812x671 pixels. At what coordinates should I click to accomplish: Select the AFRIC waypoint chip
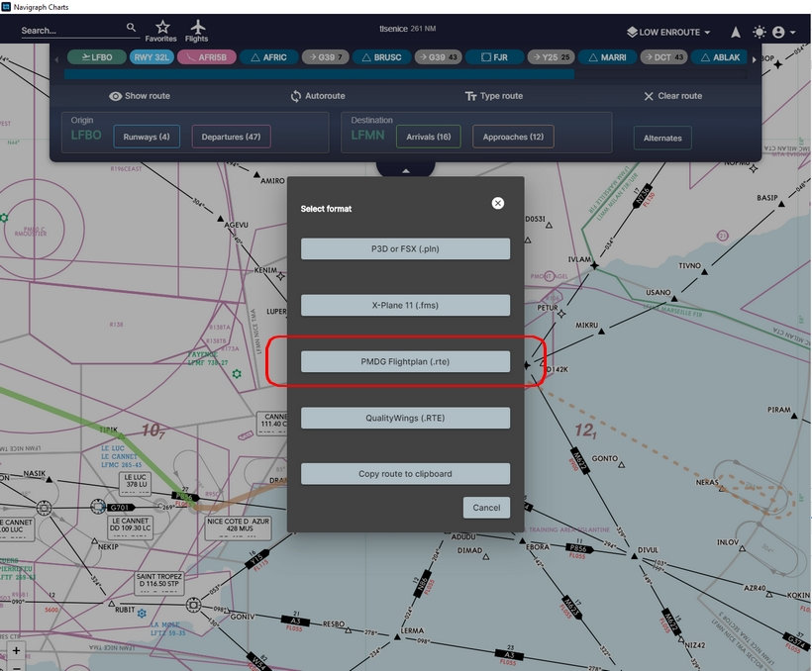tap(268, 57)
